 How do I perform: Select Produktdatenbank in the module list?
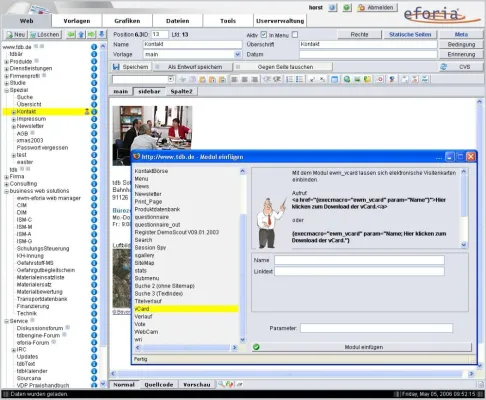pyautogui.click(x=157, y=209)
